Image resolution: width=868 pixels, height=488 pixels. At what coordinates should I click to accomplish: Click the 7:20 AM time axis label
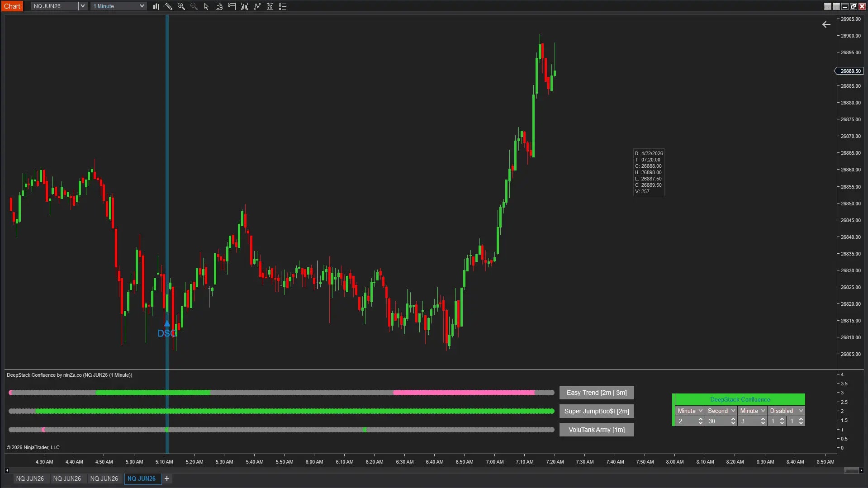point(555,462)
